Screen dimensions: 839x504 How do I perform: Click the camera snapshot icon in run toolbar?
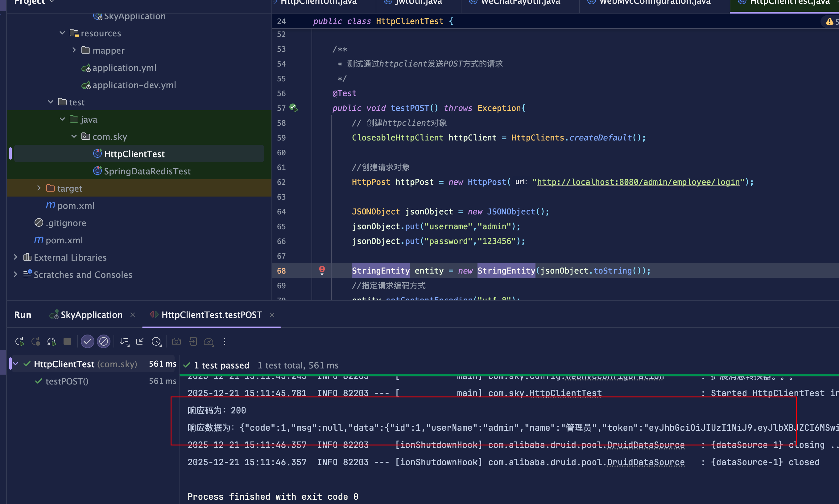coord(176,342)
